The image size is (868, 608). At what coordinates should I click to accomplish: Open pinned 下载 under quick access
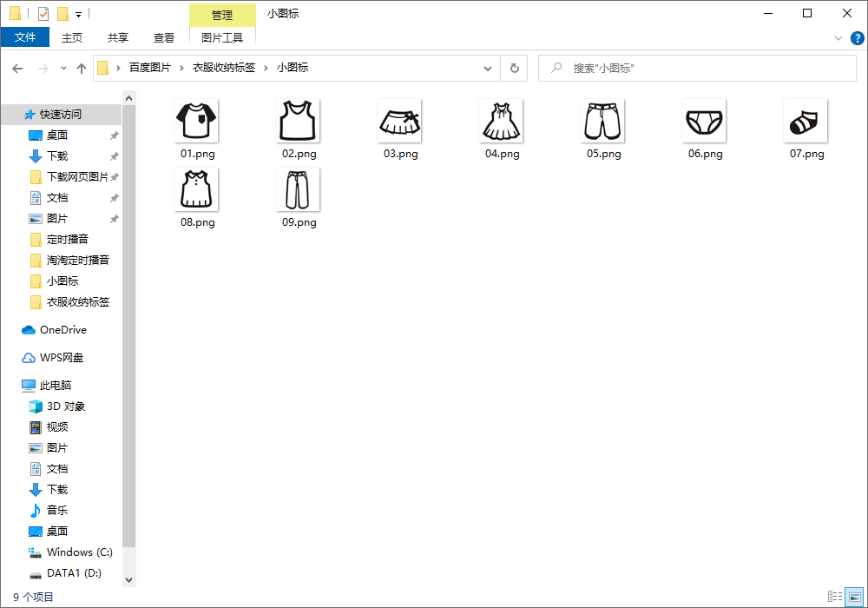point(57,156)
